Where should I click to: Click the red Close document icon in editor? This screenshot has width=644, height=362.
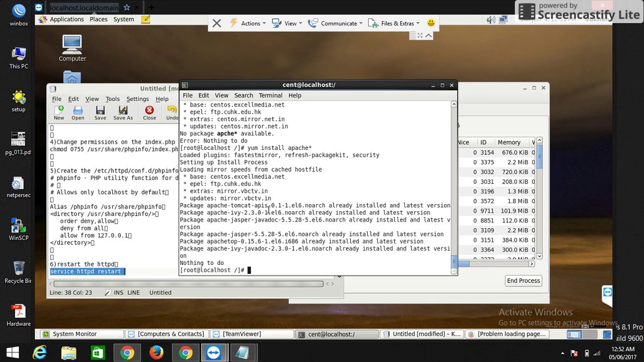149,113
